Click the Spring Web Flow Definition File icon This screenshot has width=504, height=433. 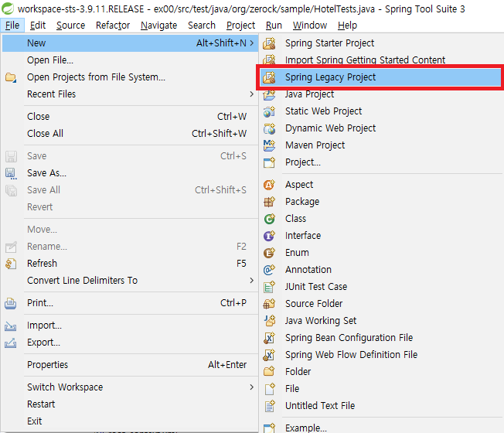[269, 355]
